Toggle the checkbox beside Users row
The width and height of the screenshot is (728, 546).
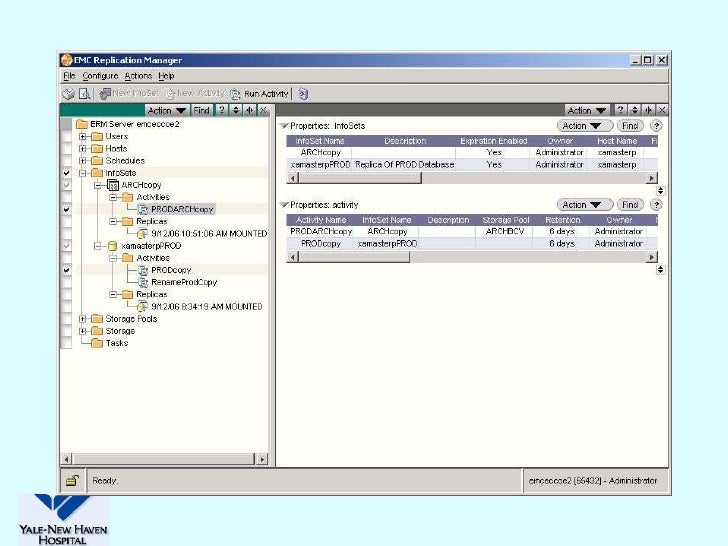click(x=67, y=136)
